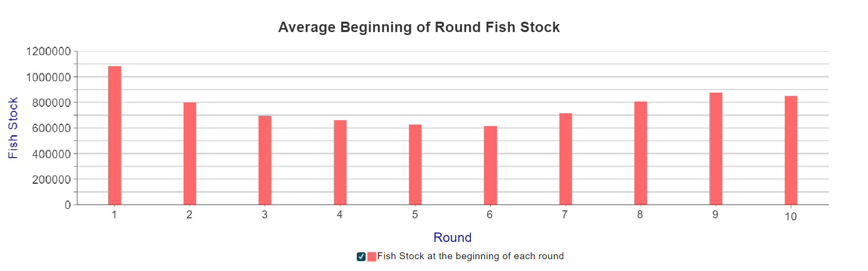Select the bar for round 2

tap(189, 153)
